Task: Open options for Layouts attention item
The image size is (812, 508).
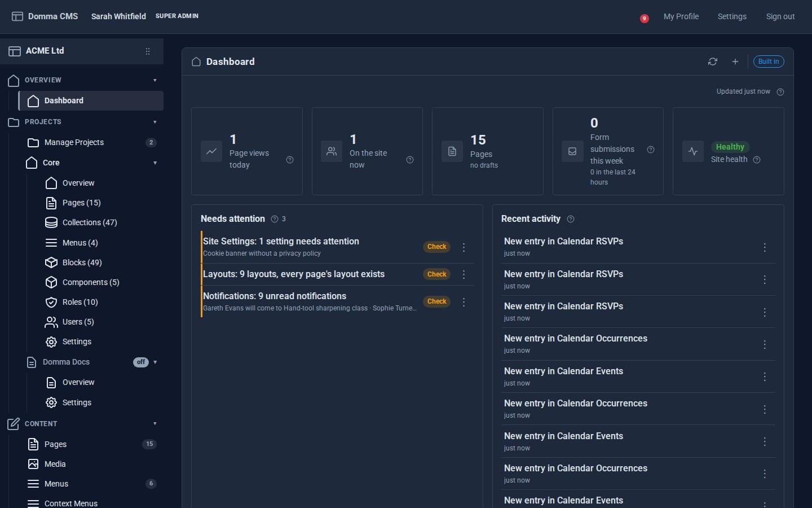Action: point(464,274)
